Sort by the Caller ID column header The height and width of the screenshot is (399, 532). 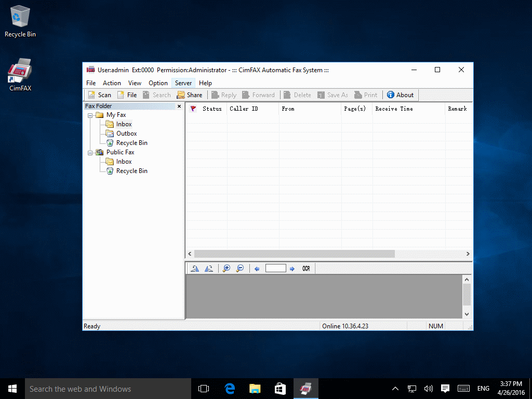tap(253, 109)
